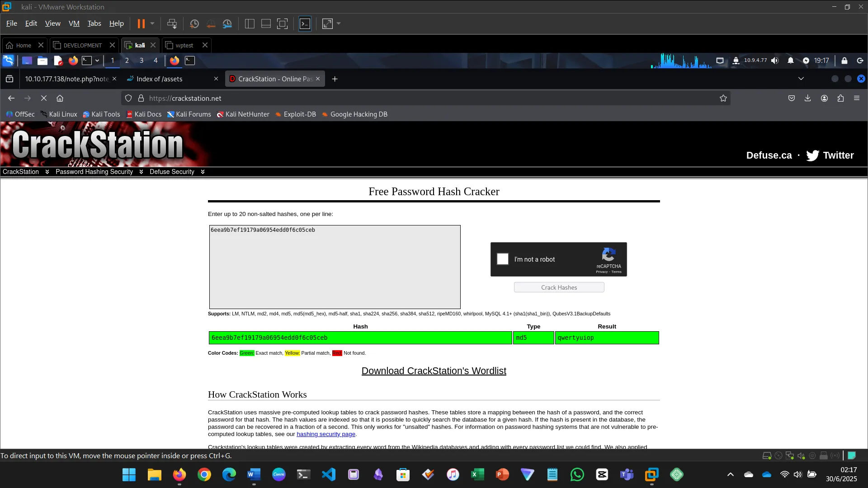The width and height of the screenshot is (868, 488).
Task: Open Firefox hamburger menu
Action: 857,99
